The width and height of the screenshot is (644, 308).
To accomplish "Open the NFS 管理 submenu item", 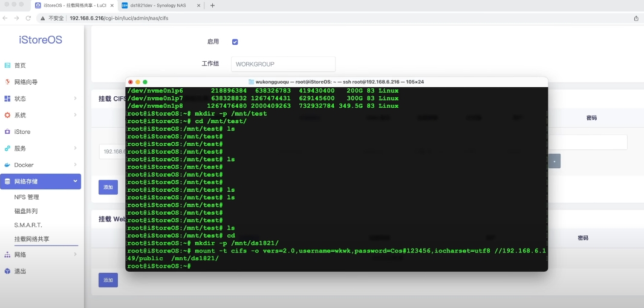I will tap(27, 197).
